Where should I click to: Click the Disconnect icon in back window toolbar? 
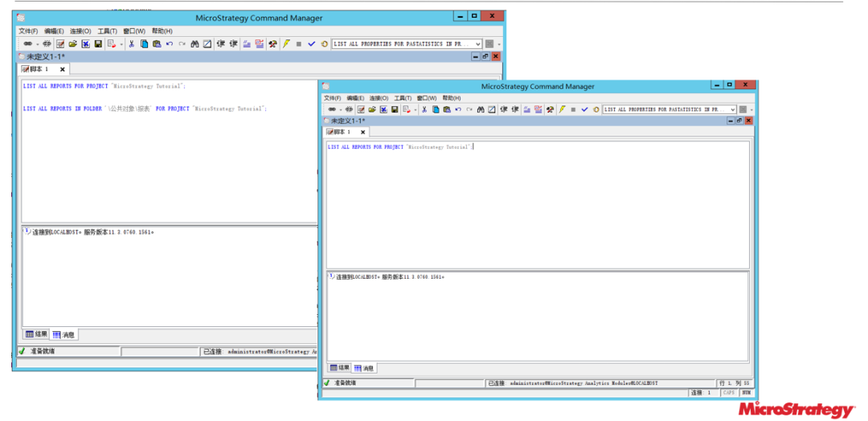pos(47,43)
